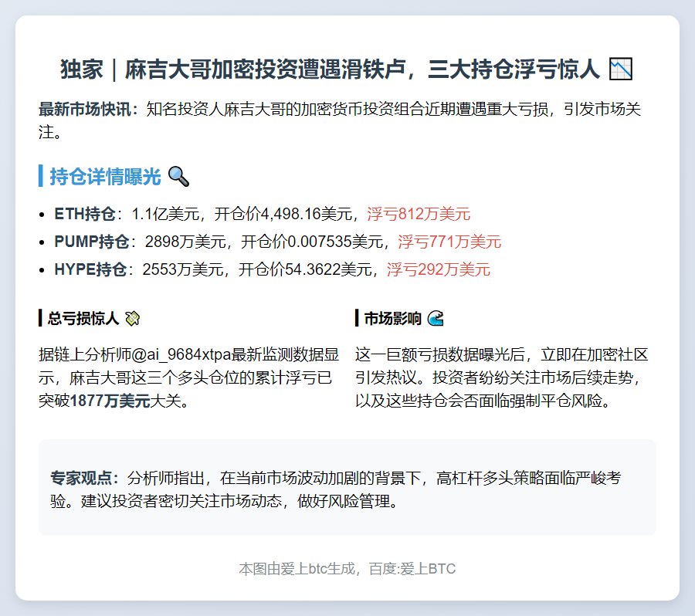This screenshot has width=695, height=616.
Task: Click the flying money emoji next to 总亏损惊人
Action: pos(132,318)
